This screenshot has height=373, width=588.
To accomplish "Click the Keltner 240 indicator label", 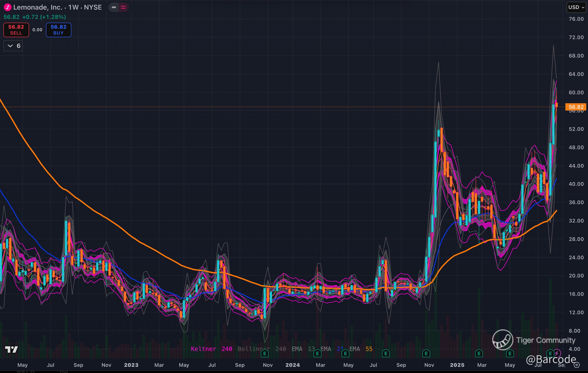I will pyautogui.click(x=211, y=349).
